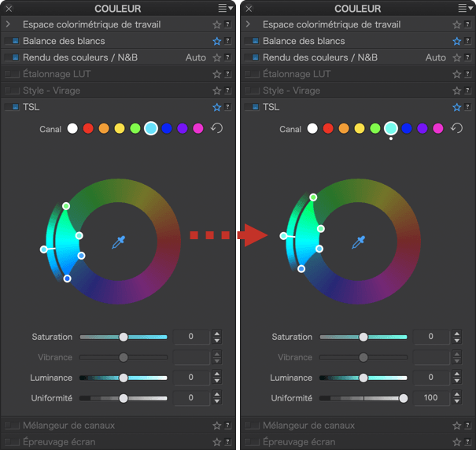Toggle Rendu des couleurs / N&B in right panel

252,57
